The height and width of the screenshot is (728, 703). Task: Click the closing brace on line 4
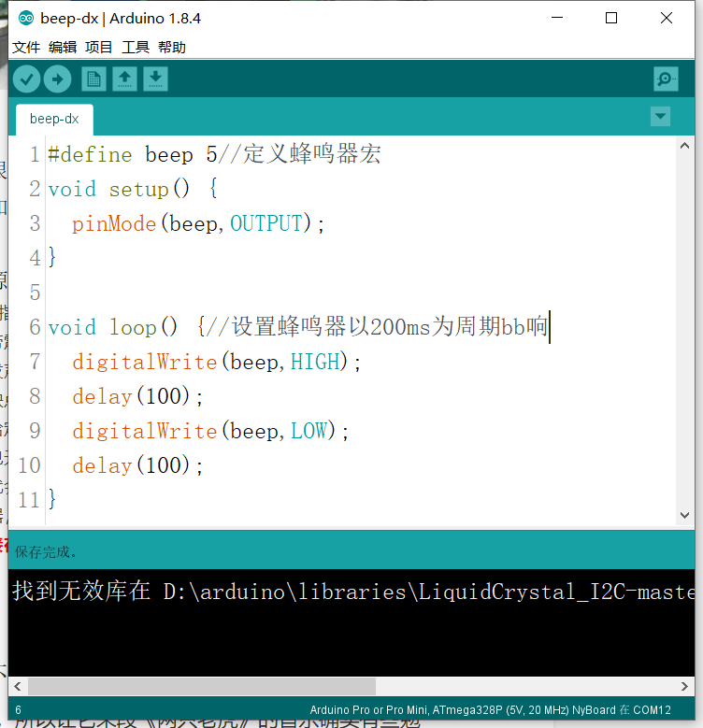click(x=52, y=258)
